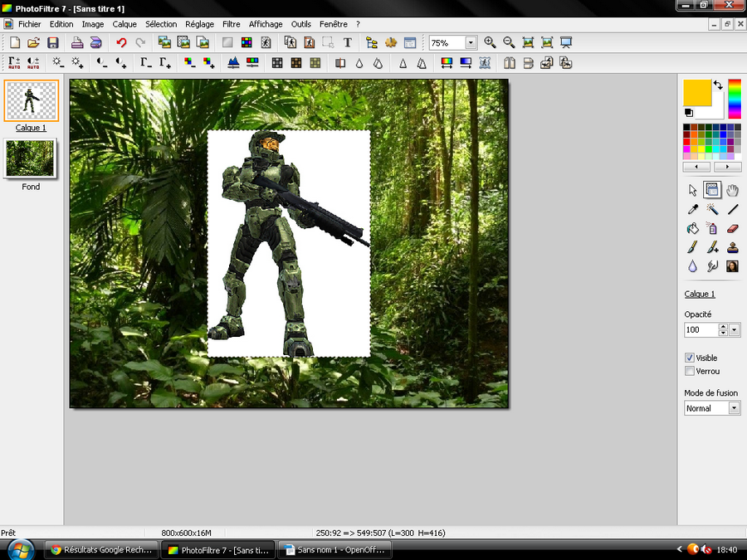Viewport: 747px width, 560px height.
Task: Select the Pipette eyedropper tool
Action: click(x=693, y=210)
